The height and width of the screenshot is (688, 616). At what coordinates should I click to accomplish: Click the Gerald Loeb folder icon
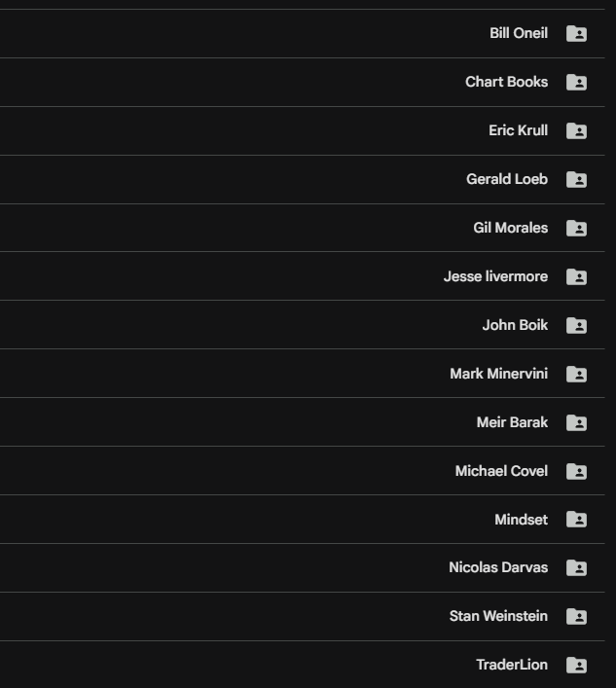coord(576,179)
